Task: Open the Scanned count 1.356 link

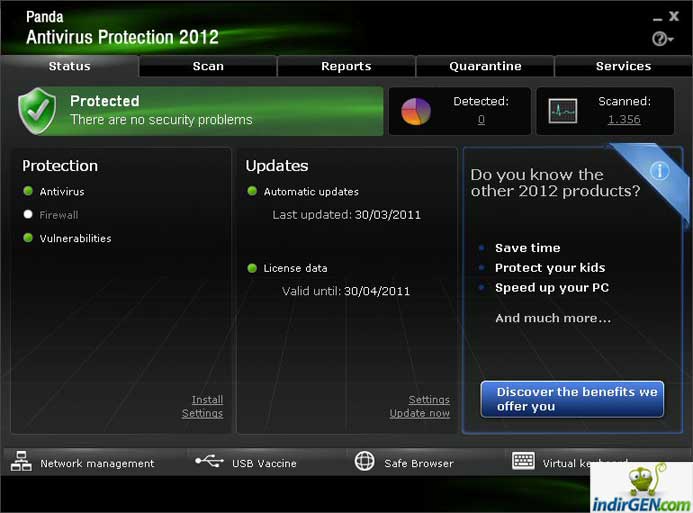Action: (x=624, y=119)
